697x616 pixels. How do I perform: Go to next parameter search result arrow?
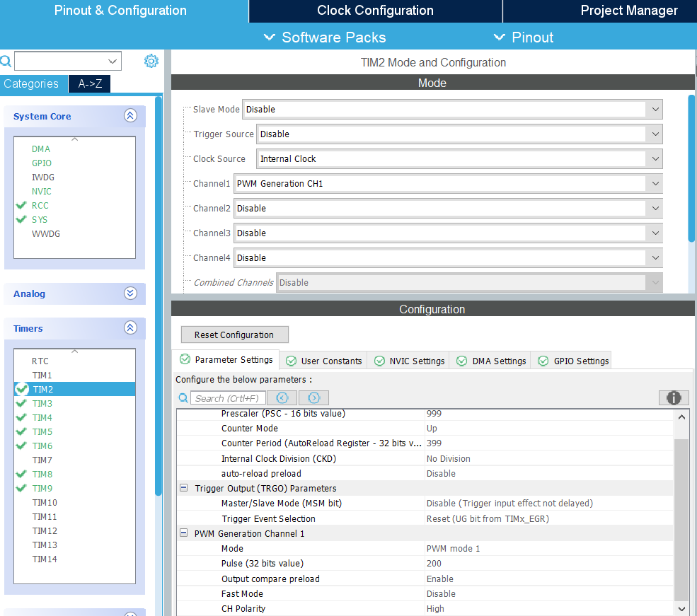(313, 398)
